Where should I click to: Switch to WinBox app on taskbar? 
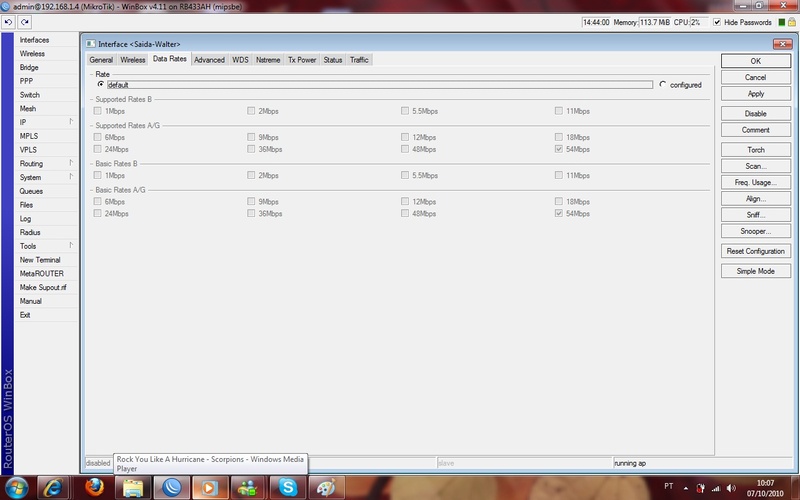(171, 488)
